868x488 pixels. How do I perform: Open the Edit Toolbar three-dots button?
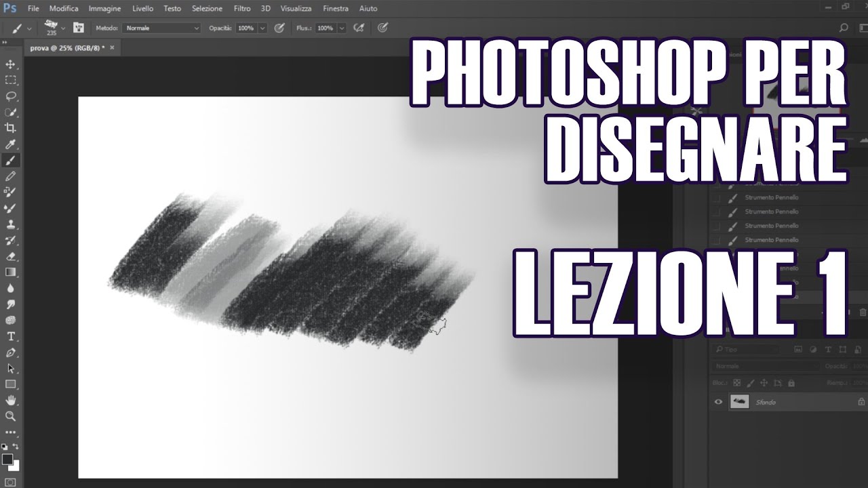(x=10, y=432)
